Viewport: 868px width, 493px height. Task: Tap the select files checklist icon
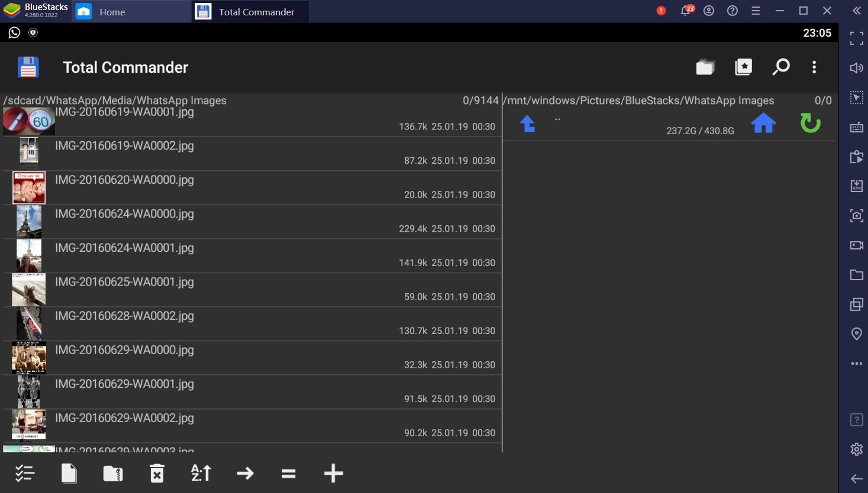tap(25, 473)
